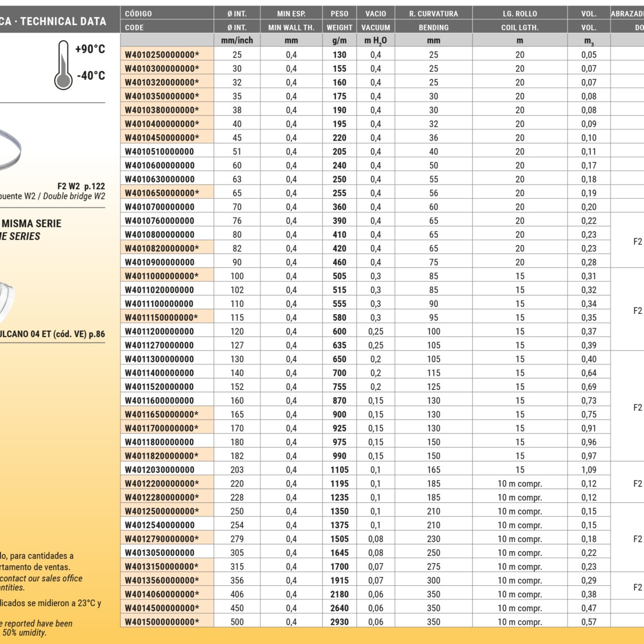
Task: Open the Vulcano 04 ET p.86 reference
Action: 52,334
